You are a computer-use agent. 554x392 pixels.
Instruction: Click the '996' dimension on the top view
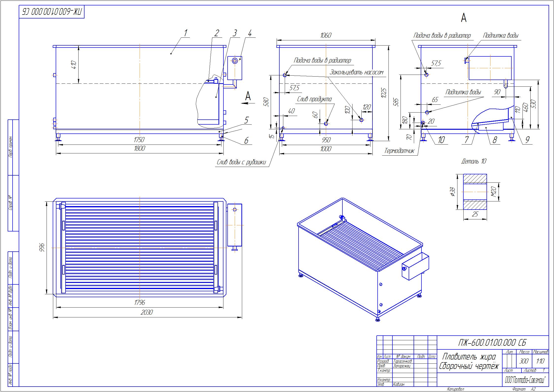pyautogui.click(x=42, y=247)
